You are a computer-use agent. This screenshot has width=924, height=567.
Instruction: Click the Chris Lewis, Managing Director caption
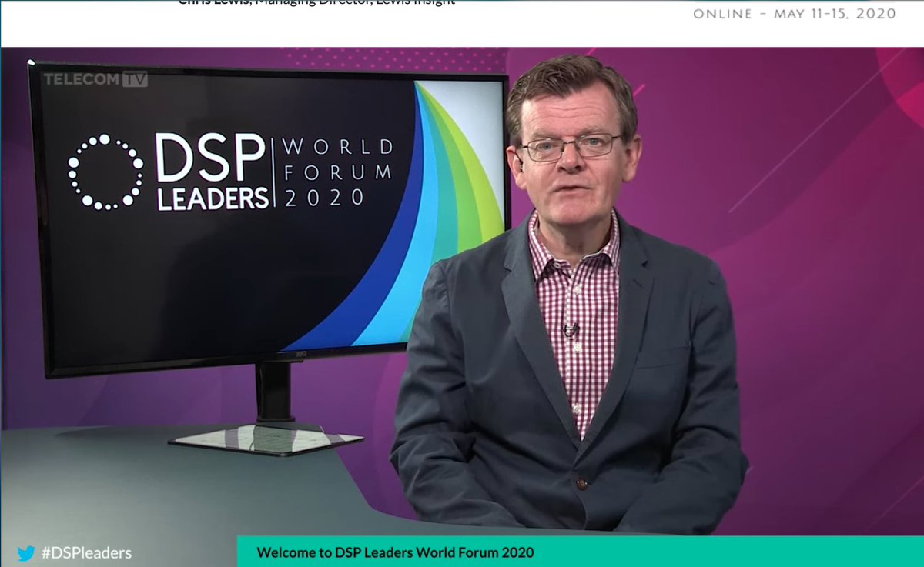[x=316, y=2]
